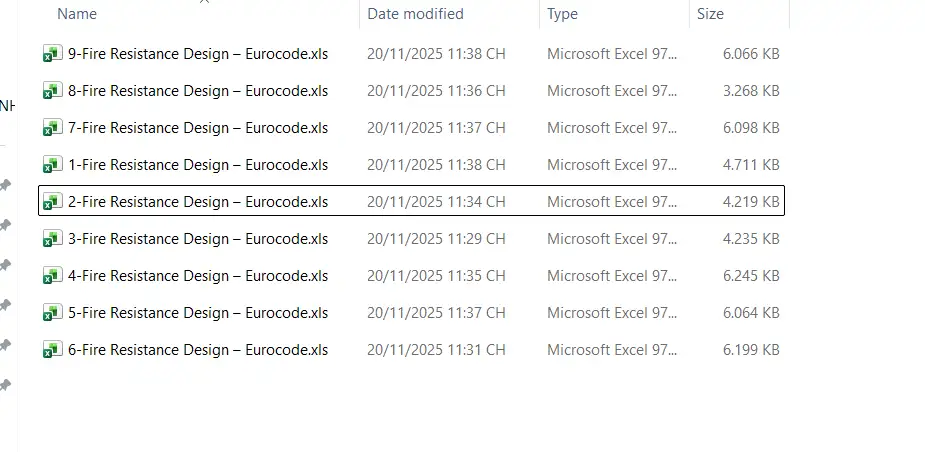Select file name 9-Fire Resistance Design – Eurocode.xls
Screen dimensions: 925x452
(198, 54)
